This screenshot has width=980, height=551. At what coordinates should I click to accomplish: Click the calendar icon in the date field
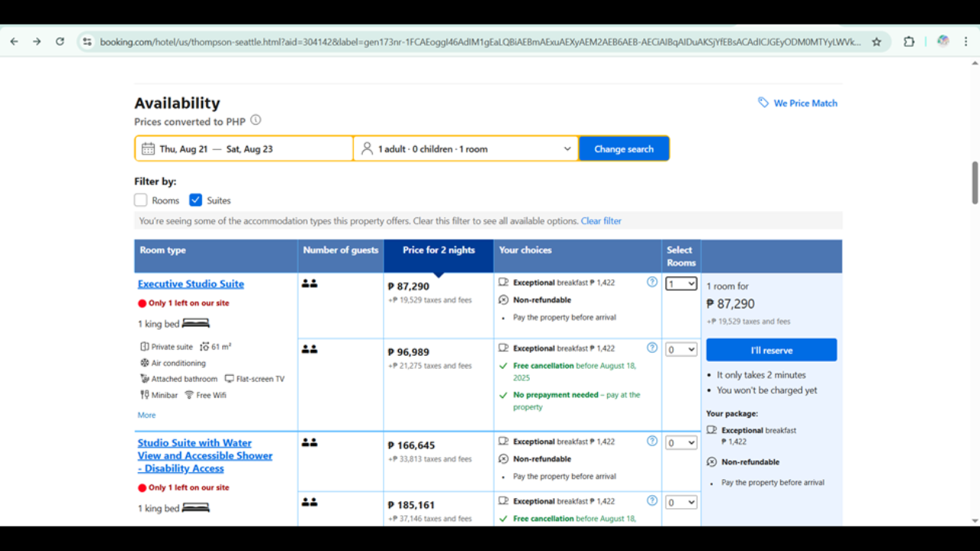tap(148, 148)
